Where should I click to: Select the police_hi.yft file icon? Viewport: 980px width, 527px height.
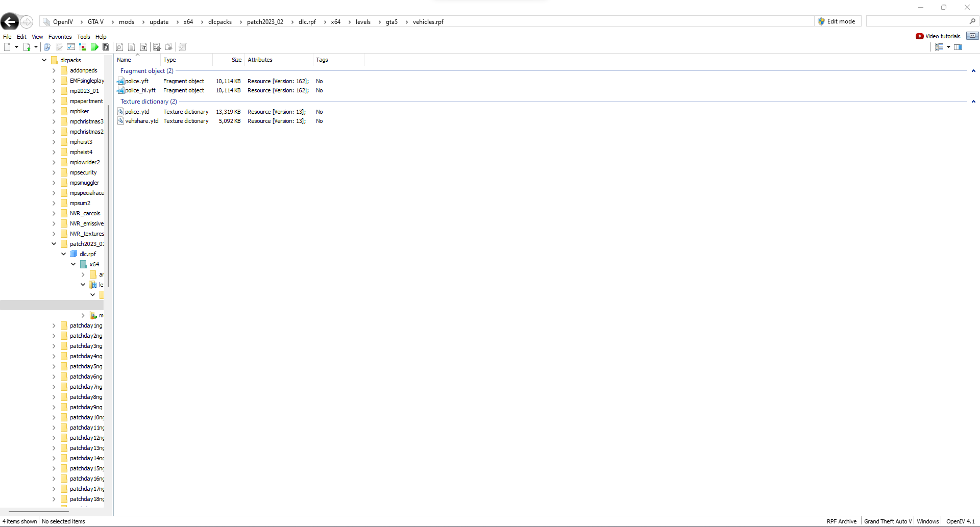tap(121, 90)
